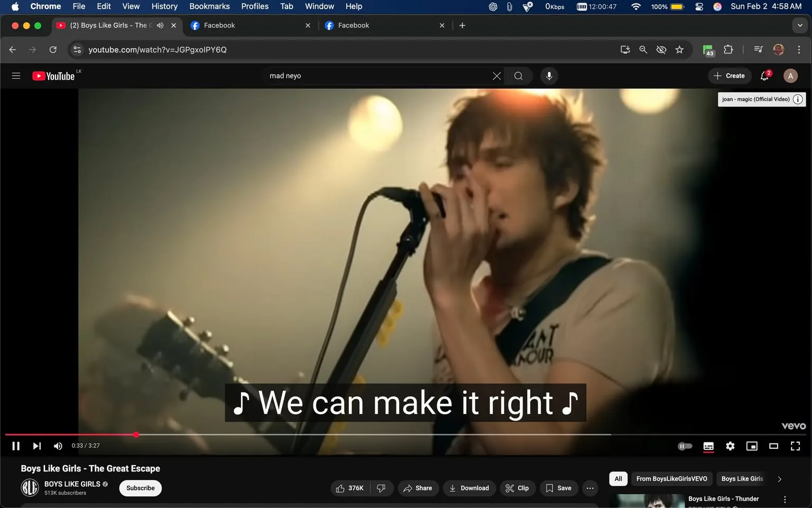Screen dimensions: 812x508
Task: Mute the video volume
Action: 58,446
